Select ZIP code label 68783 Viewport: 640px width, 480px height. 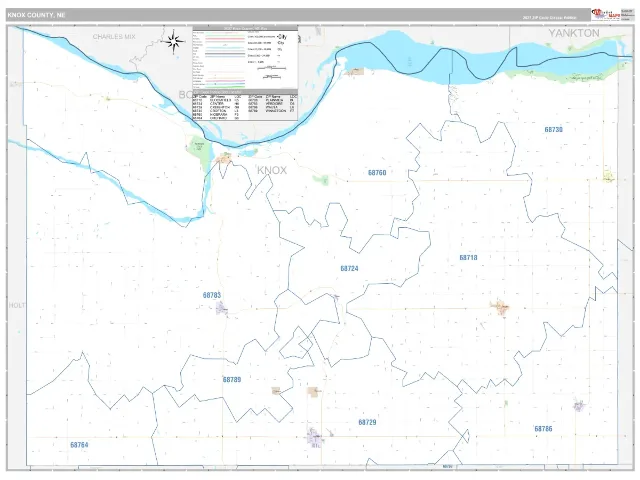tap(212, 295)
